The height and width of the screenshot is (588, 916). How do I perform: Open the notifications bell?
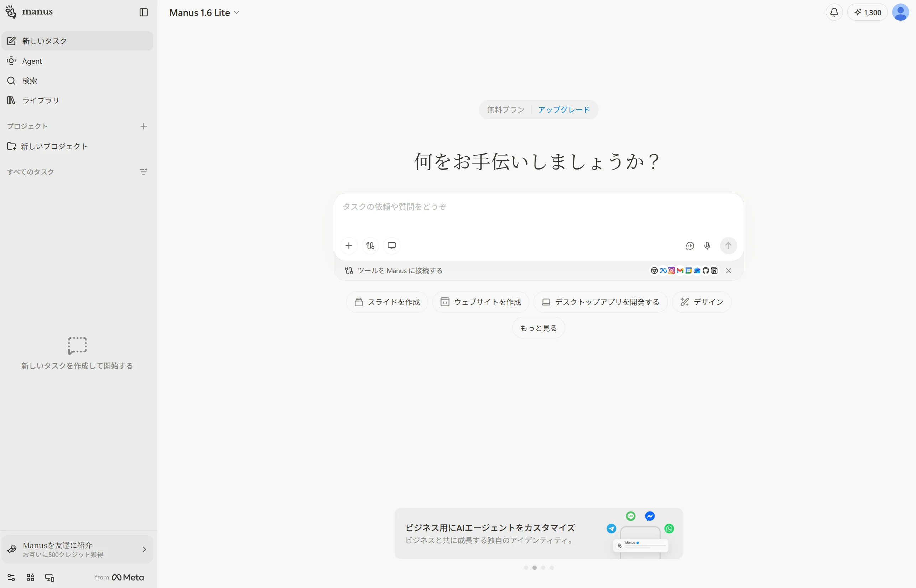[x=834, y=12]
